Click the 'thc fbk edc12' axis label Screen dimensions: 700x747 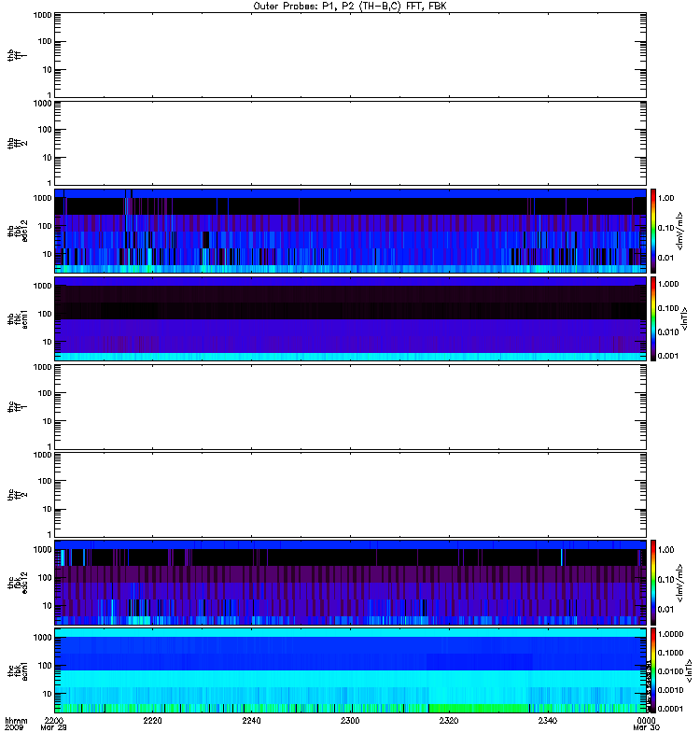(x=17, y=583)
